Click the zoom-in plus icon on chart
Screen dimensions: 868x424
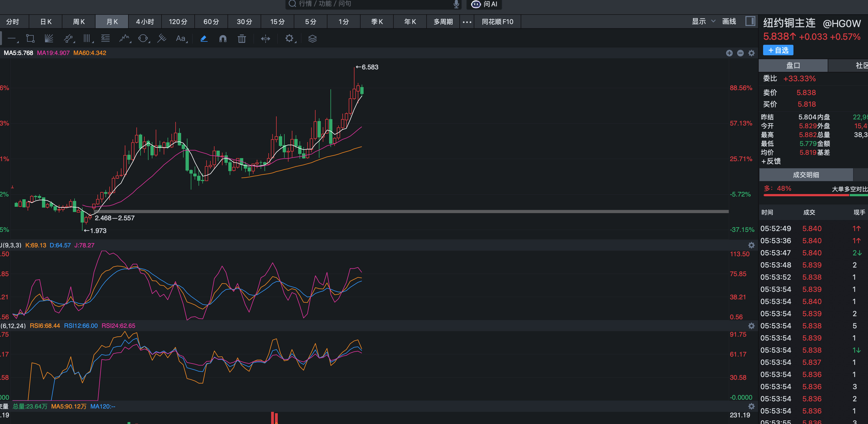coord(729,53)
